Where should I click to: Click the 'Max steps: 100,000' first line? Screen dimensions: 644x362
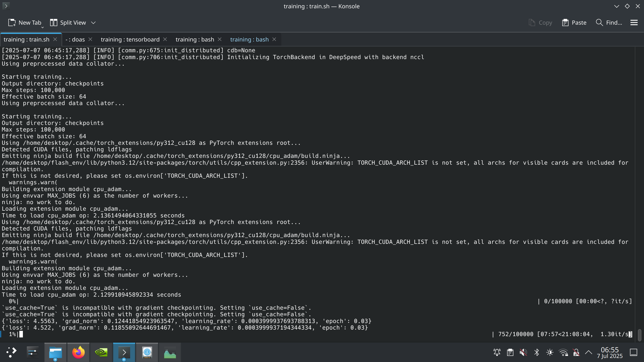pyautogui.click(x=33, y=90)
